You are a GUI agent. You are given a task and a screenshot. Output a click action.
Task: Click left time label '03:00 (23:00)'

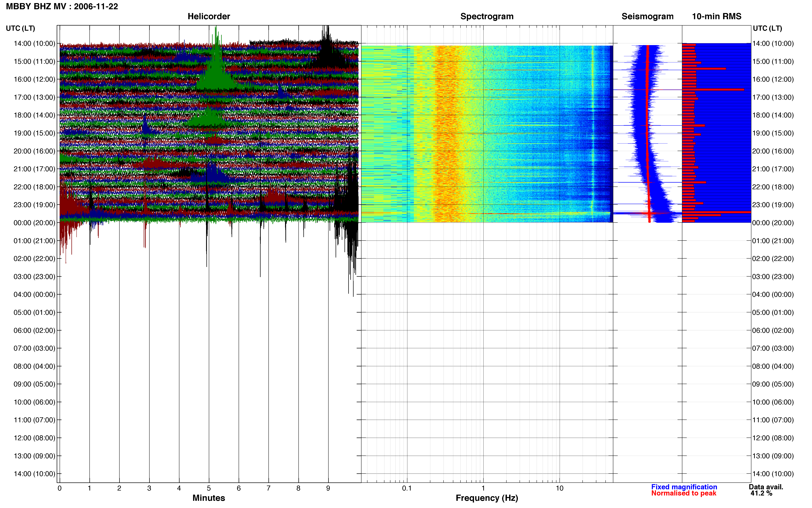[x=34, y=277]
